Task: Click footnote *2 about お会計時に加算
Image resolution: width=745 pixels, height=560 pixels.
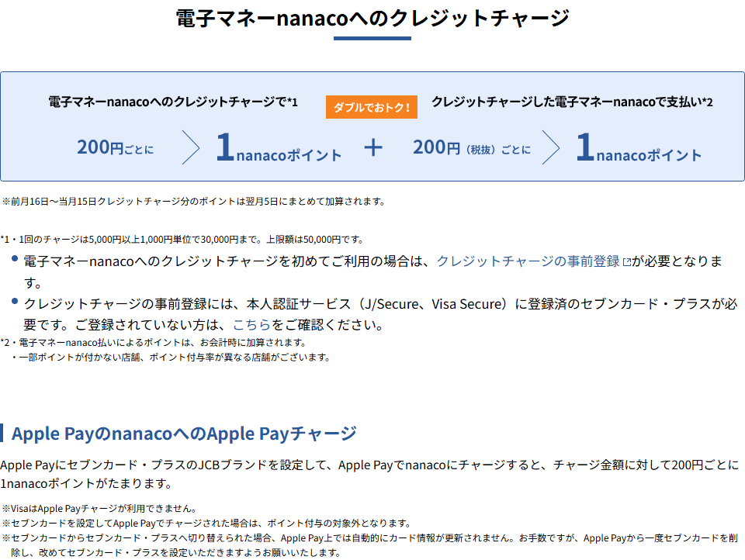Action: click(154, 343)
